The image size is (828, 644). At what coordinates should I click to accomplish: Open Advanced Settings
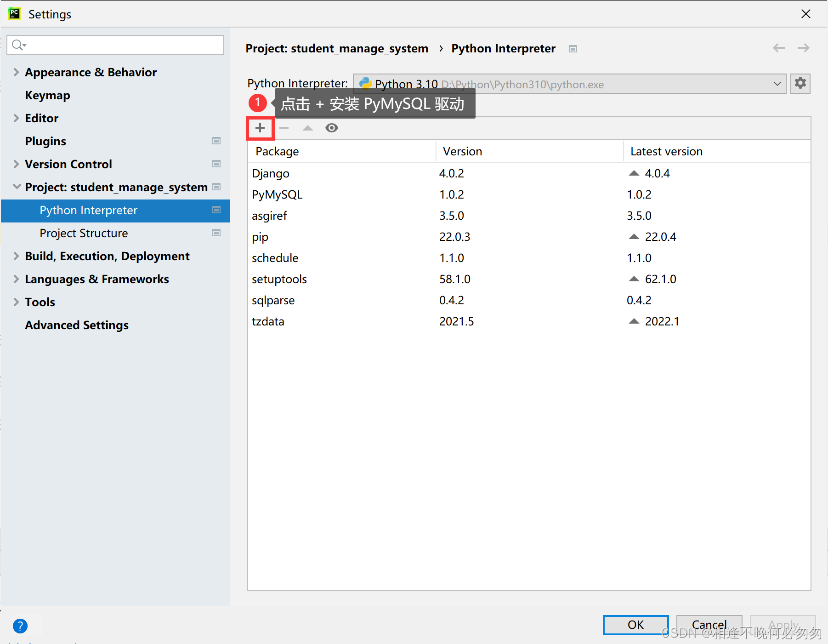[x=77, y=325]
